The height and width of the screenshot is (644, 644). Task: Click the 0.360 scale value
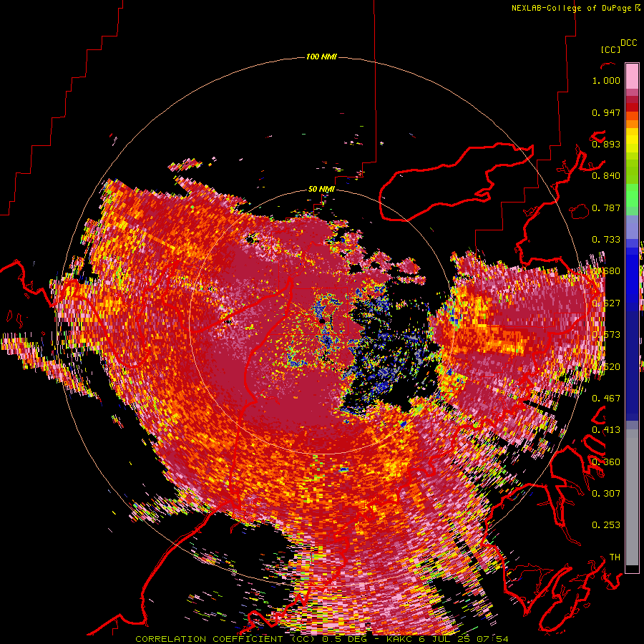tap(606, 462)
